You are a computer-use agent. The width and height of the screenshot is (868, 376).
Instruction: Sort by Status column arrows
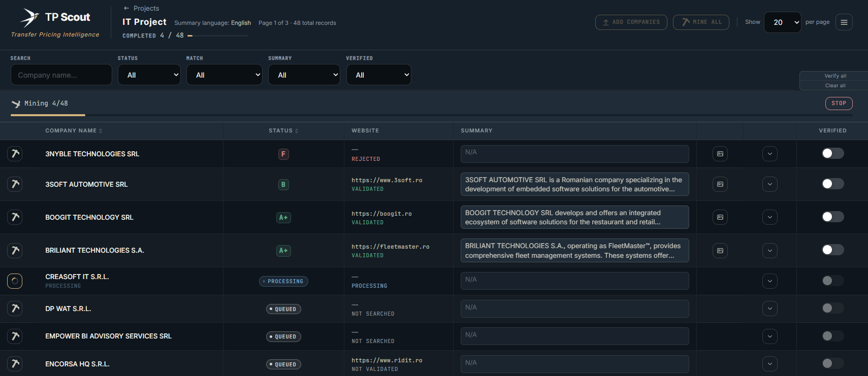tap(297, 131)
